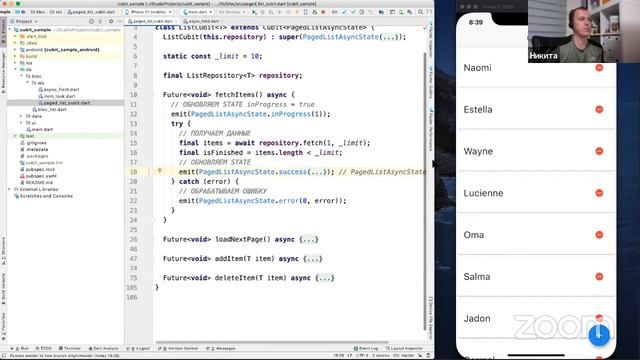Click the LF line separator in status bar
Screen dimensions: 640x360
click(x=350, y=356)
